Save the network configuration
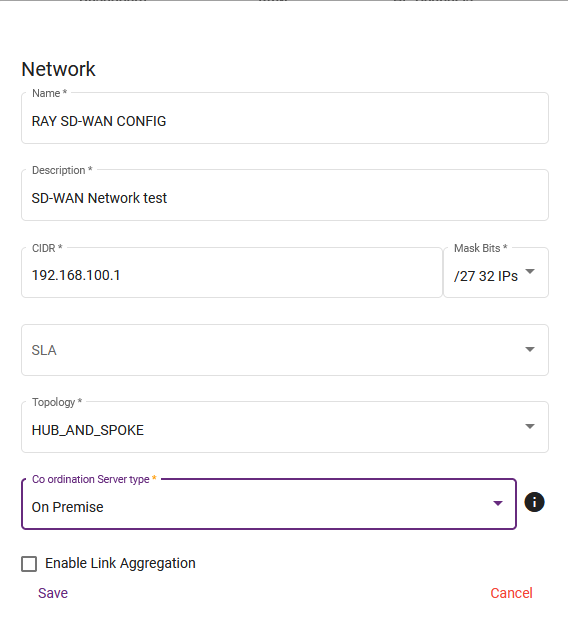The height and width of the screenshot is (634, 568). pyautogui.click(x=53, y=593)
